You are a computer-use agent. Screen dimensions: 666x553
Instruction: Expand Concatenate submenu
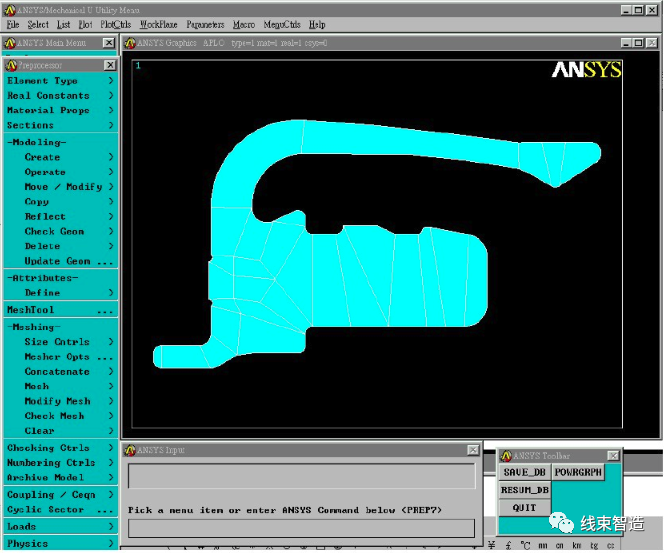tap(60, 372)
